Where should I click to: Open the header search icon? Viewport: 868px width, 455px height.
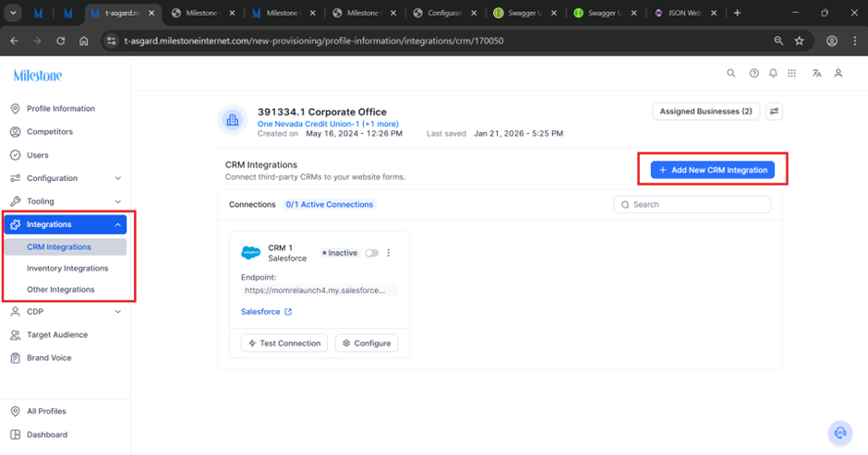point(730,73)
